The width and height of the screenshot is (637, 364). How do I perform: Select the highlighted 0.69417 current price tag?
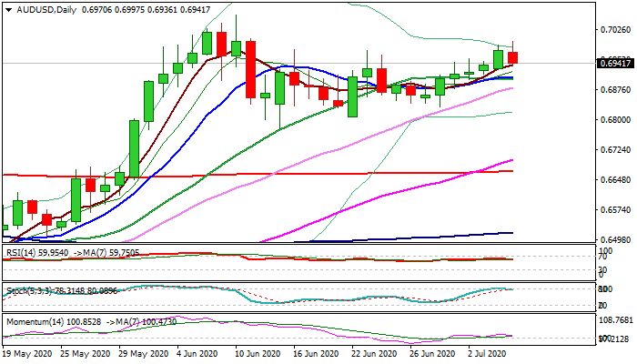(615, 64)
